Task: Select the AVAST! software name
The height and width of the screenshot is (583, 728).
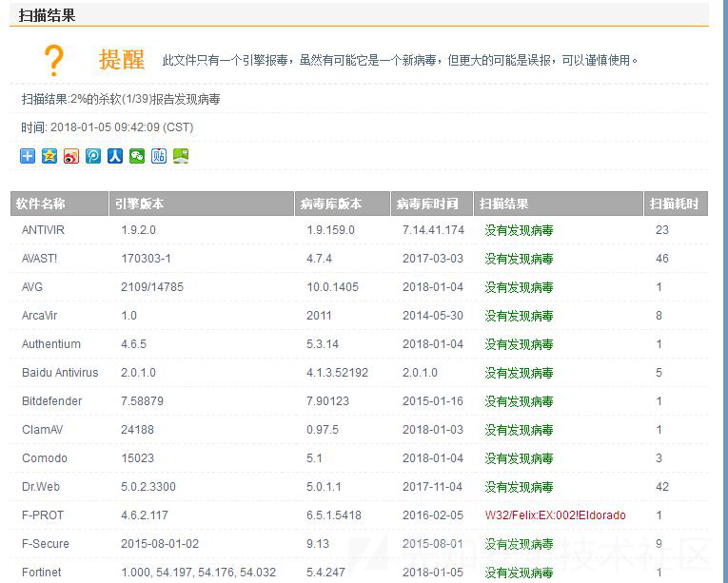Action: click(x=39, y=259)
